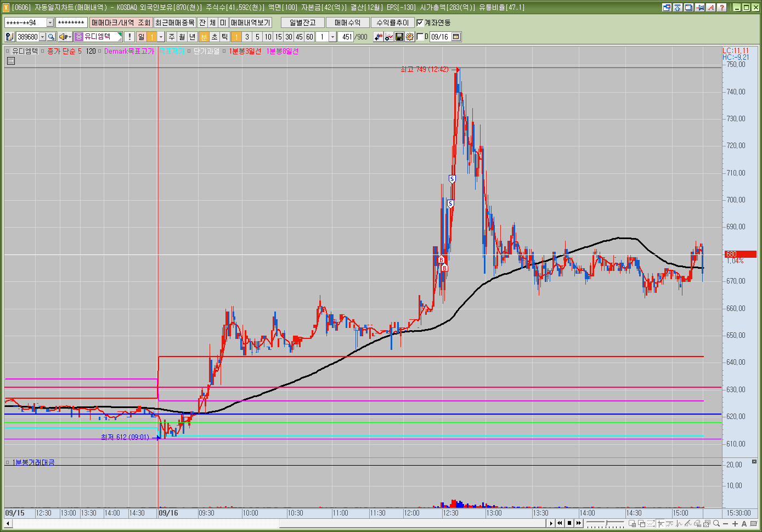The width and height of the screenshot is (762, 532).
Task: Click the magnifier zoom icon in bottom toolbar
Action: coord(716,524)
